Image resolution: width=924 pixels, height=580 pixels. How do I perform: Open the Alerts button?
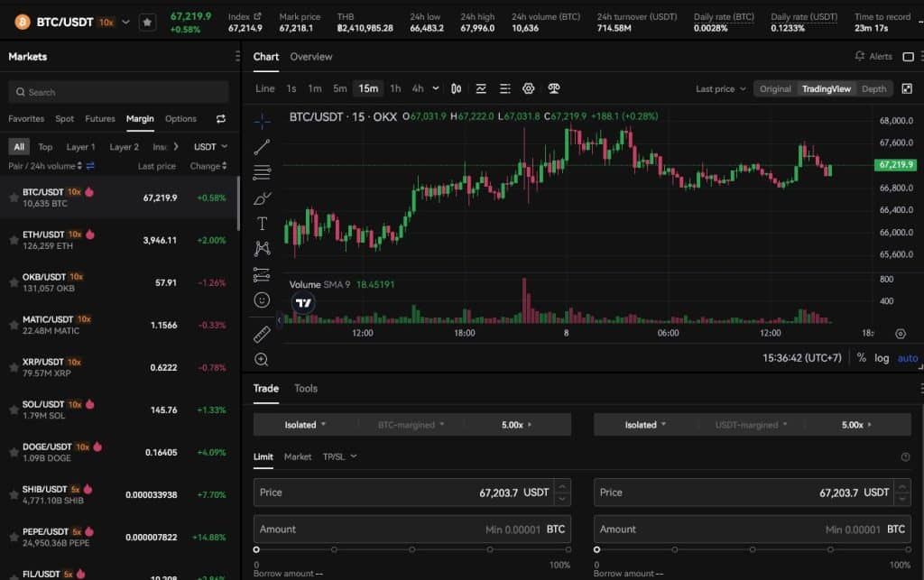pyautogui.click(x=873, y=57)
